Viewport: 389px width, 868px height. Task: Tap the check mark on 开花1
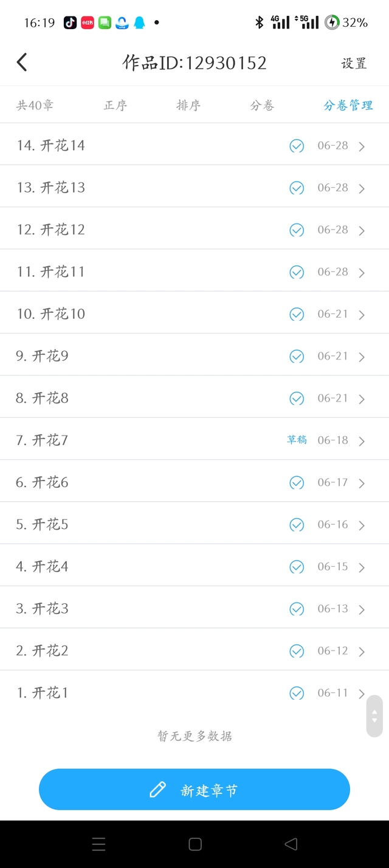click(297, 693)
